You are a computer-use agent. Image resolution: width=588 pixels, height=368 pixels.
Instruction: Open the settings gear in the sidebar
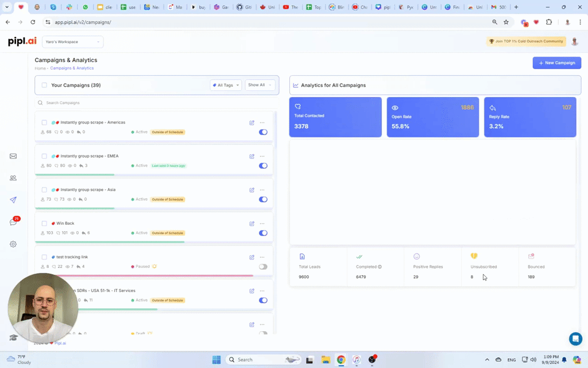(x=13, y=244)
